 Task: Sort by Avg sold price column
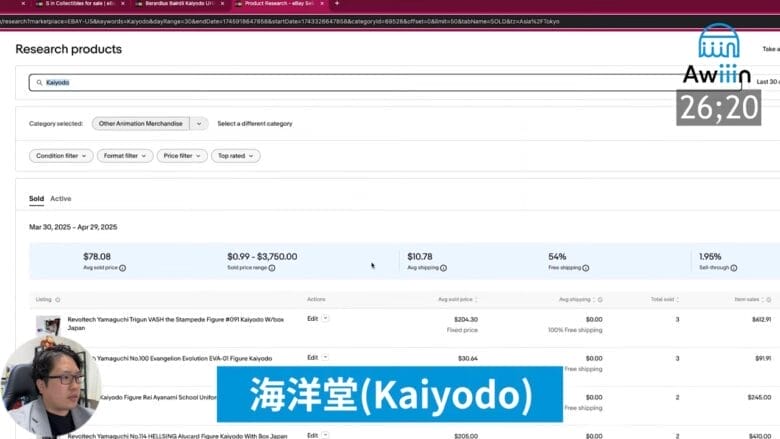pyautogui.click(x=455, y=299)
